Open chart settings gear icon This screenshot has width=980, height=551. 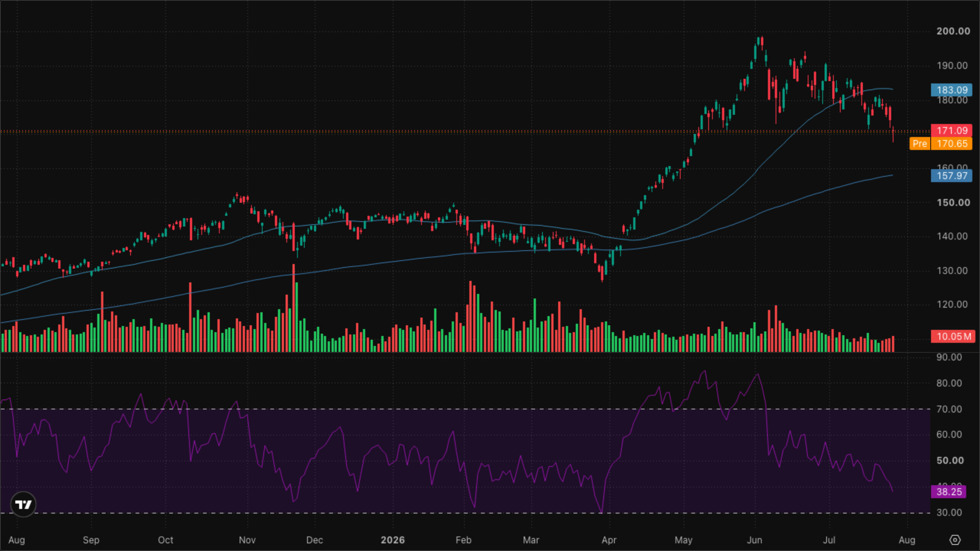click(955, 540)
